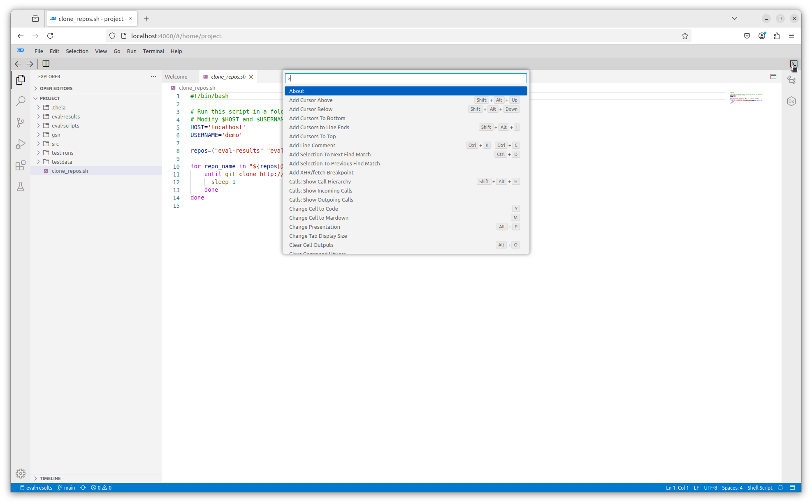The image size is (812, 504).
Task: Expand the eval-scripts folder
Action: (x=39, y=125)
